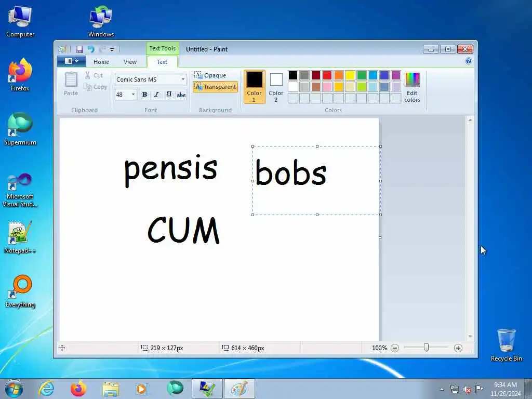
Task: Open Windows Explorer folder in taskbar
Action: click(111, 389)
